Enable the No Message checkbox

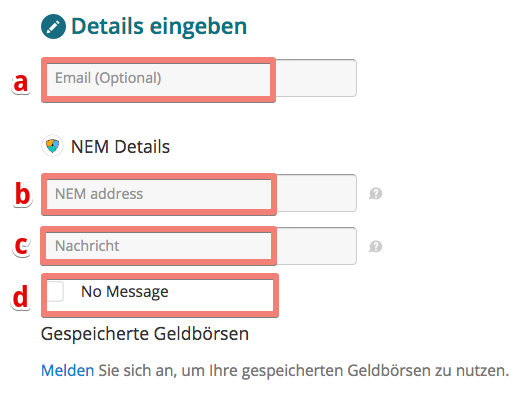[55, 291]
